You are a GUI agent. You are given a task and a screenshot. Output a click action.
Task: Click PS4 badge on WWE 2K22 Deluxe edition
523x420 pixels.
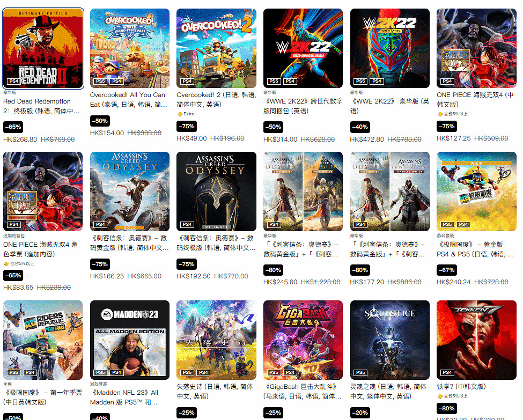click(x=377, y=81)
